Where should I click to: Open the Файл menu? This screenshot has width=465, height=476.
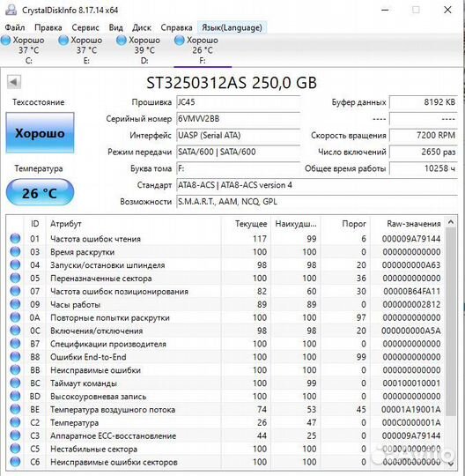click(x=15, y=27)
